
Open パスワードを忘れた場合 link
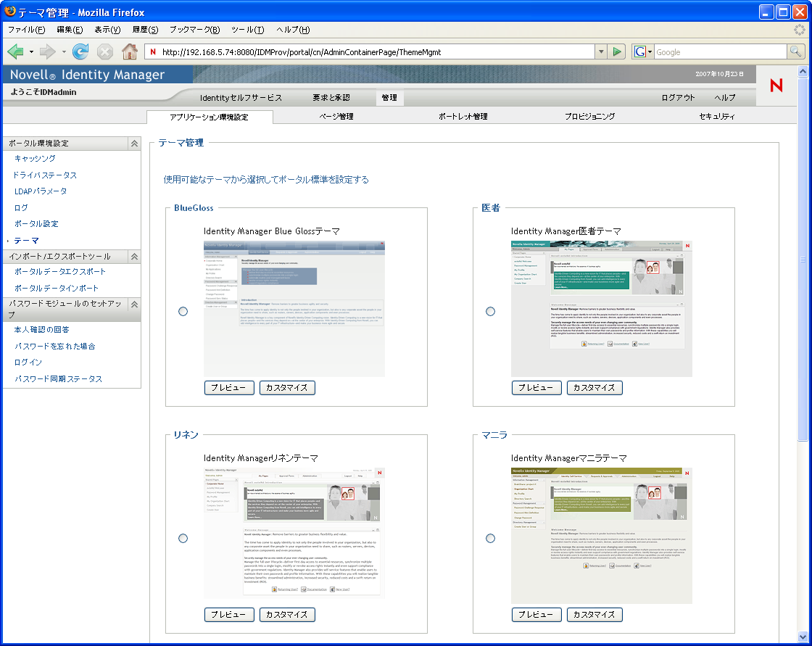54,346
